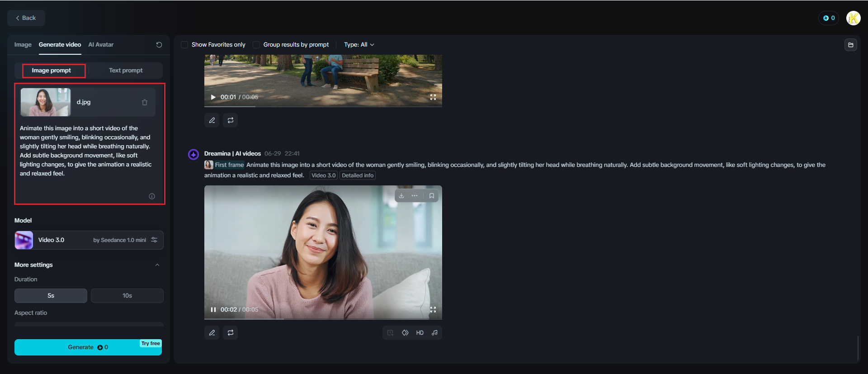Click the d.jpg uploaded image thumbnail
This screenshot has width=868, height=374.
tap(46, 102)
